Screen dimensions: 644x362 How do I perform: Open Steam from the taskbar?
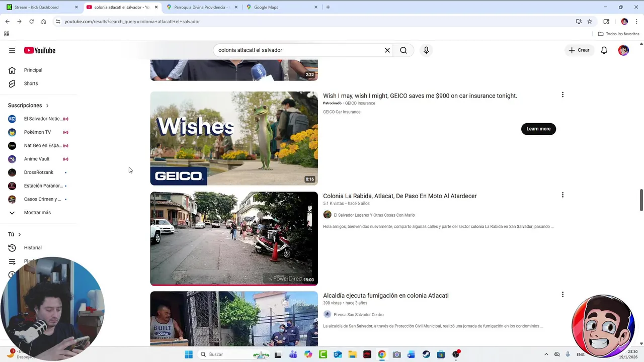click(x=426, y=354)
